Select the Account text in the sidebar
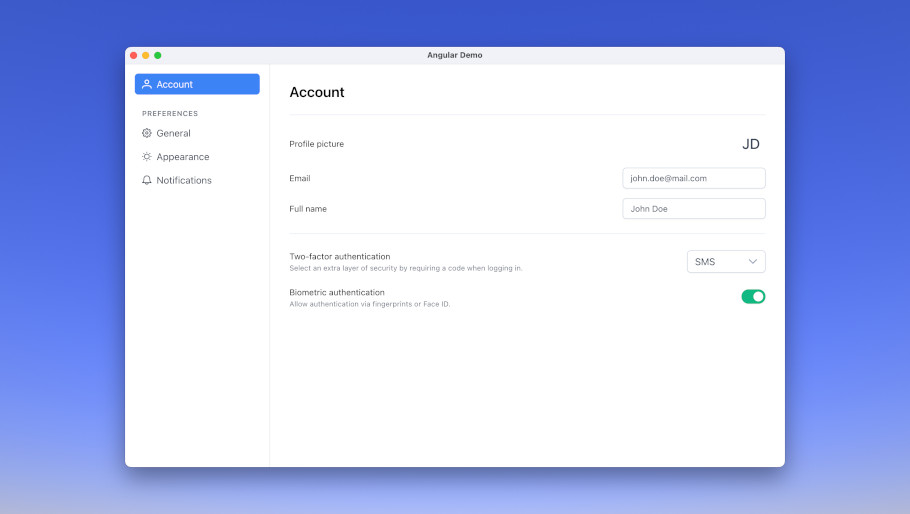910x514 pixels. [175, 84]
